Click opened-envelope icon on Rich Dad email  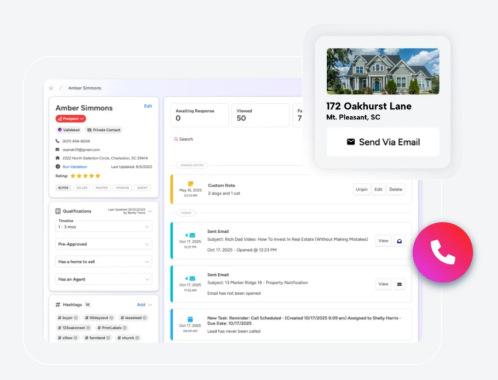point(399,241)
